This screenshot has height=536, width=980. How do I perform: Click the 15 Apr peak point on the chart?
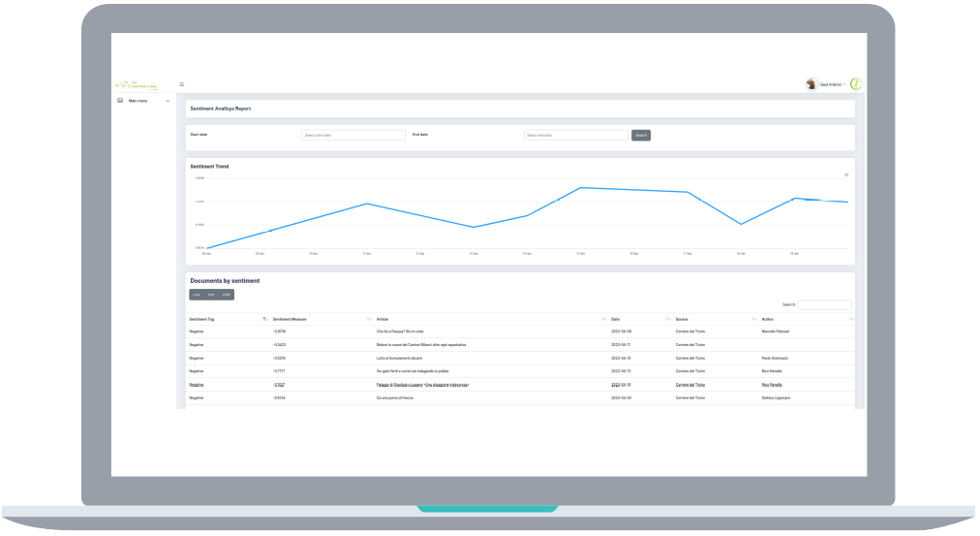pos(581,188)
